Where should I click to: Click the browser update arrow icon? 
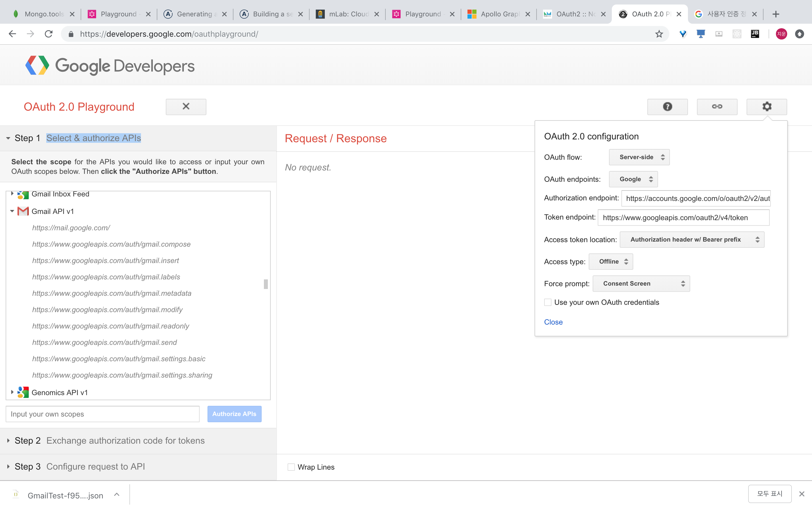click(x=800, y=34)
